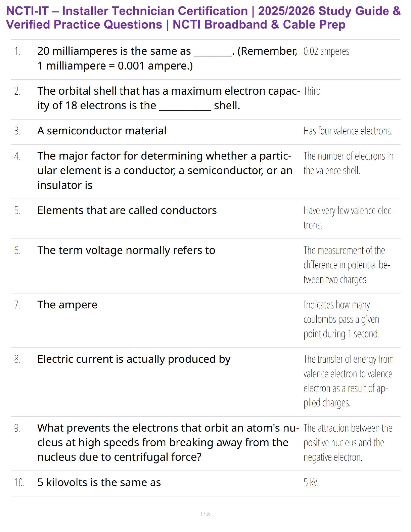The image size is (411, 532).
Task: Click "The term voltage normally refers to"
Action: tap(126, 250)
